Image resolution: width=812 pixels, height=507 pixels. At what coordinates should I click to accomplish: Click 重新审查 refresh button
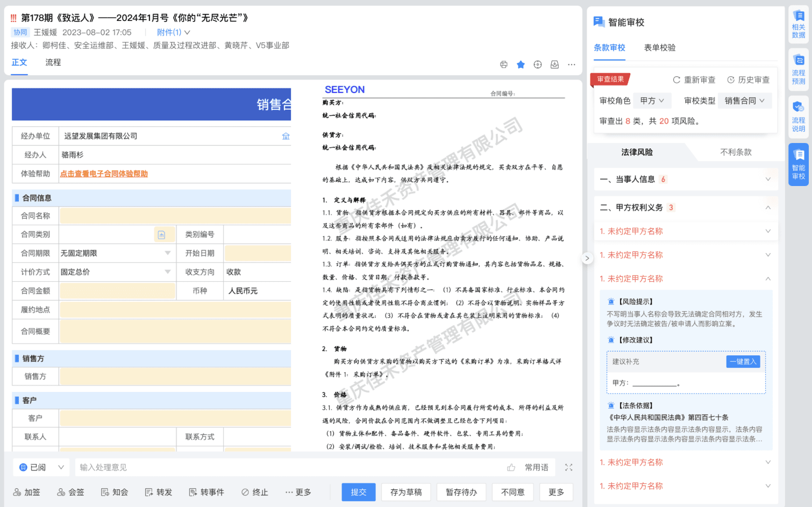coord(694,80)
